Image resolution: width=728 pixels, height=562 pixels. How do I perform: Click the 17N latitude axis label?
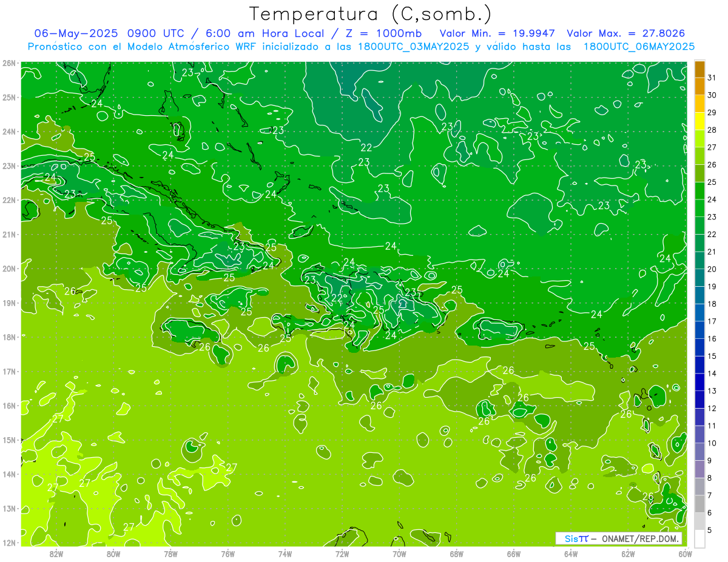coord(8,372)
